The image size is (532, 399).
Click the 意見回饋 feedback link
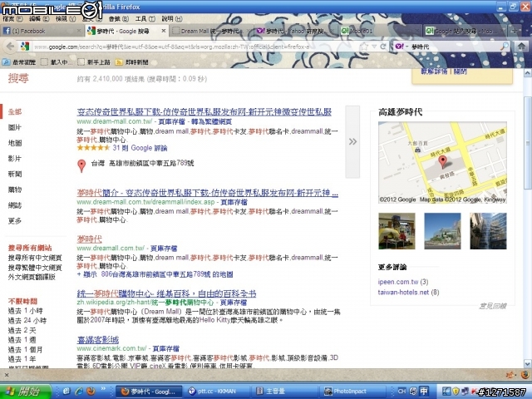pos(493,306)
